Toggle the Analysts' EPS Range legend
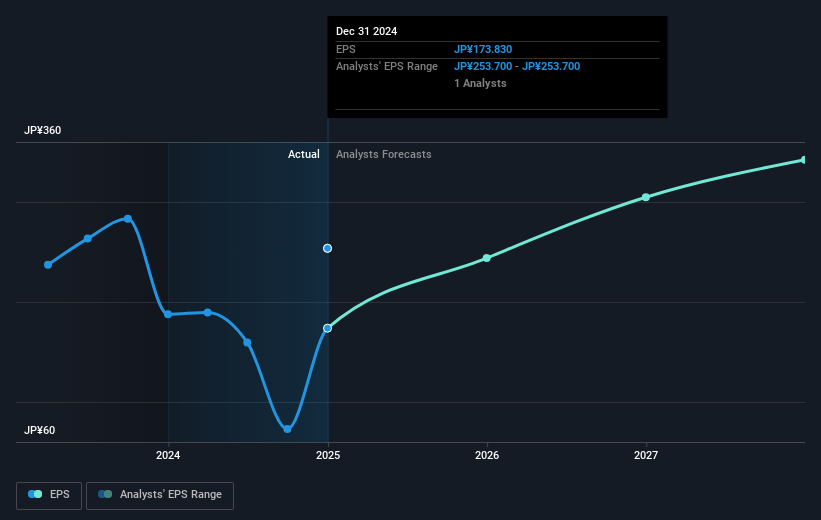 pos(160,495)
